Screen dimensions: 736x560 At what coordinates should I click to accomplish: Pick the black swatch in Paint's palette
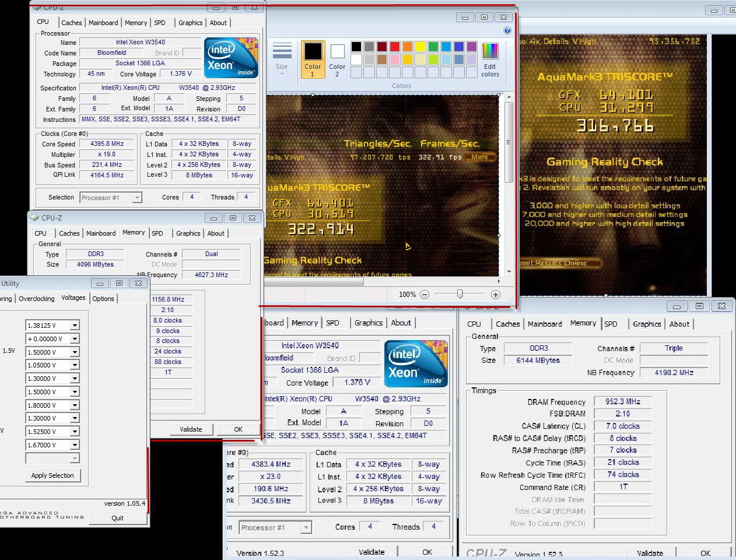point(356,47)
